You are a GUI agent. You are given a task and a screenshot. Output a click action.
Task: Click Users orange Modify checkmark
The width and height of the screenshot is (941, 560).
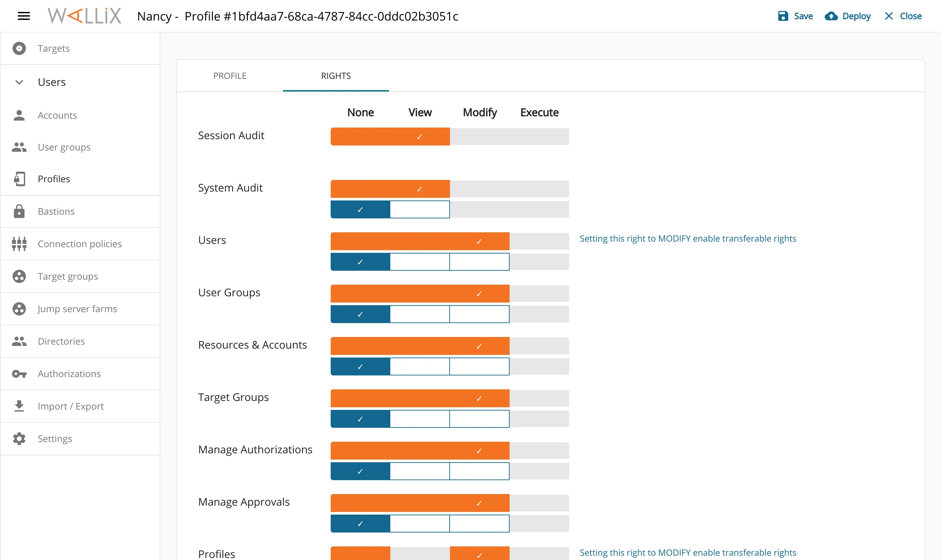pos(479,241)
